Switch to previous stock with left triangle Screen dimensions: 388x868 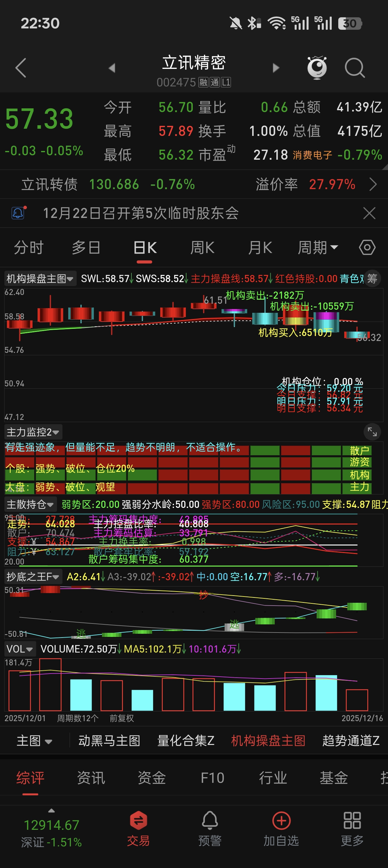112,68
